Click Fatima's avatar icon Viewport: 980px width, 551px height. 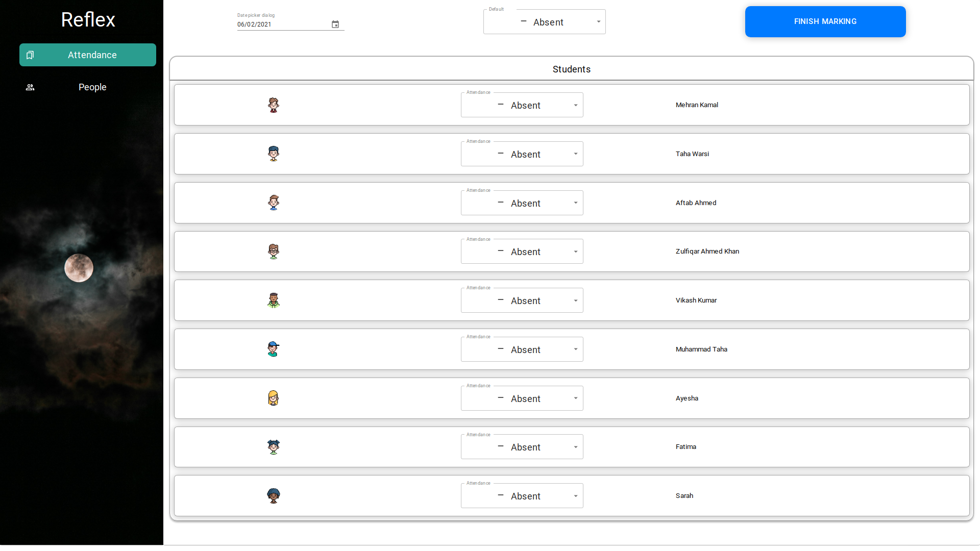pos(274,447)
